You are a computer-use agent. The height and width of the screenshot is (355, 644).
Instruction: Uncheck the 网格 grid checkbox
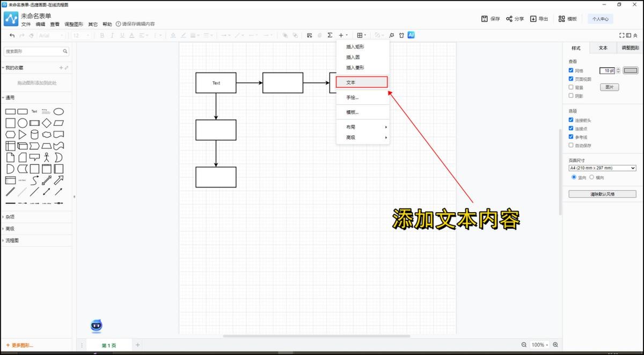(x=571, y=70)
